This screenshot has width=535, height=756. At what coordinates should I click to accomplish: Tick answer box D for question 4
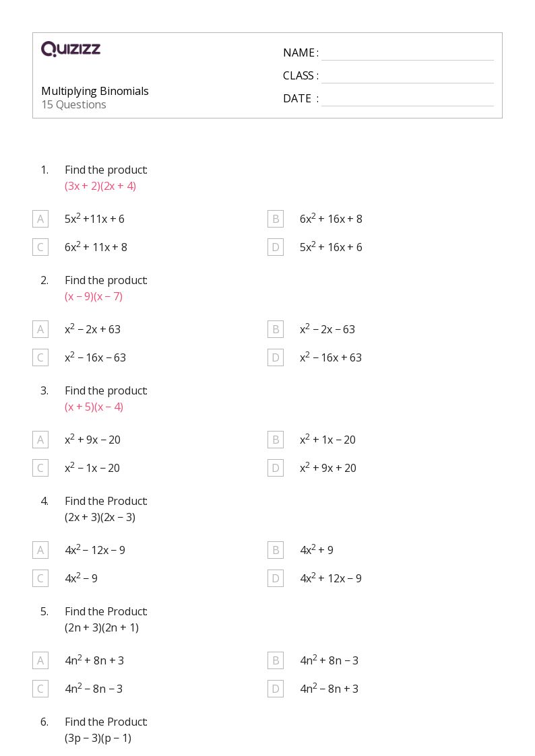[275, 578]
